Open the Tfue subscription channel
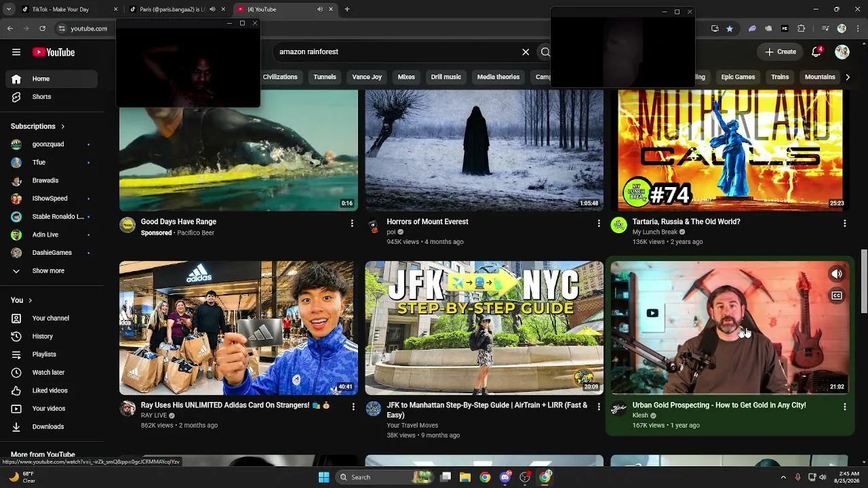 click(x=53, y=163)
